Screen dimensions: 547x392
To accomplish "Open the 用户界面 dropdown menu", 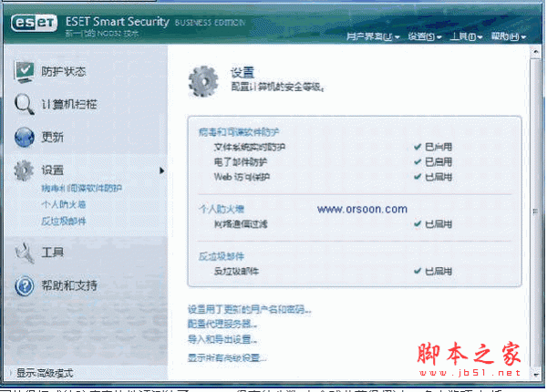I will coord(373,36).
